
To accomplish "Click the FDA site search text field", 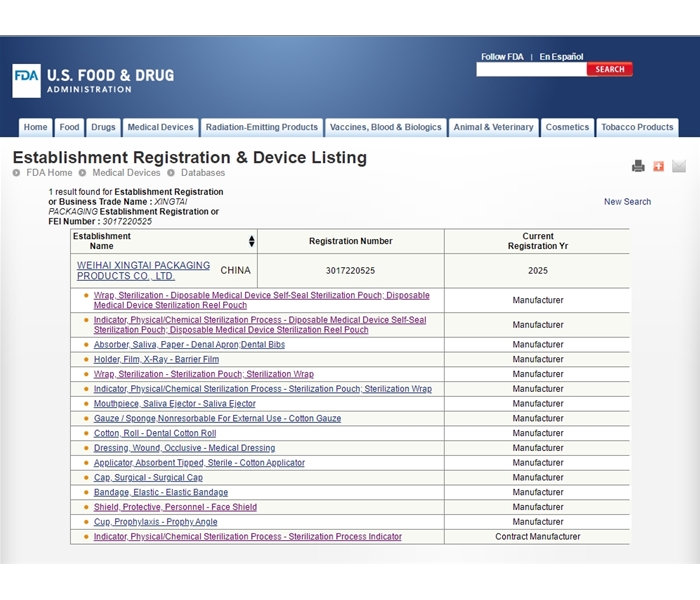I will click(530, 70).
